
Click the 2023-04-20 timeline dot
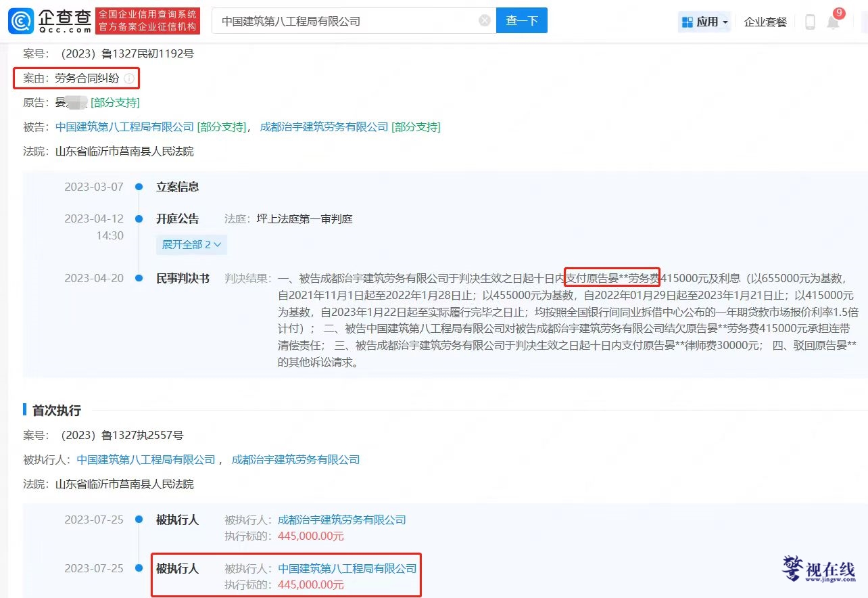[139, 279]
